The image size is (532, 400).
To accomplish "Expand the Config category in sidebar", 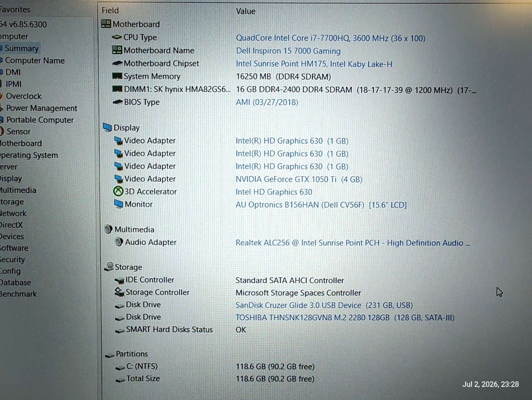I will (x=10, y=271).
